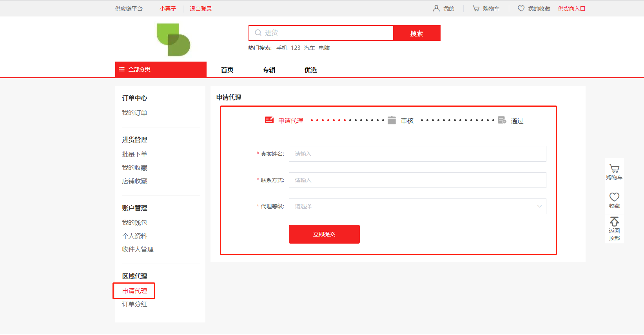
Task: Click into the 联系方式 text field
Action: 417,180
